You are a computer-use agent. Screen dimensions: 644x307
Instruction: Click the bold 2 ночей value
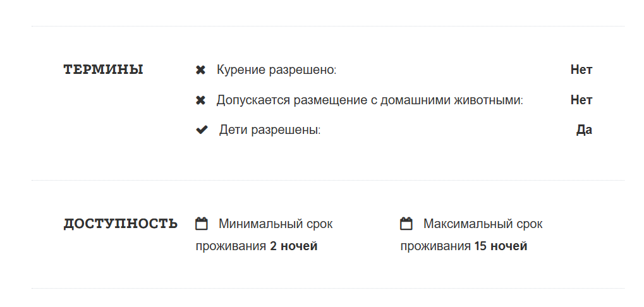pos(293,246)
